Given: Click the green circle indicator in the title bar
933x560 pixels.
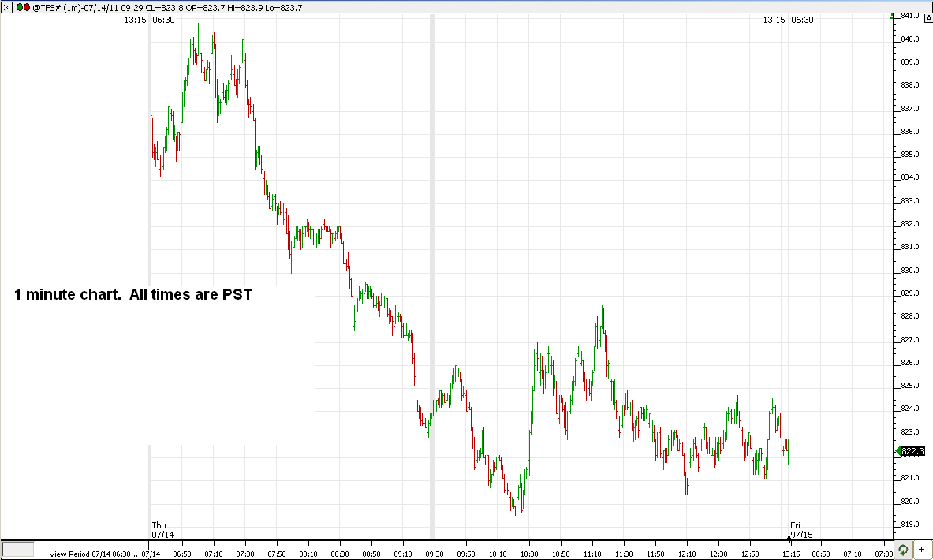Looking at the screenshot, I should coord(20,8).
